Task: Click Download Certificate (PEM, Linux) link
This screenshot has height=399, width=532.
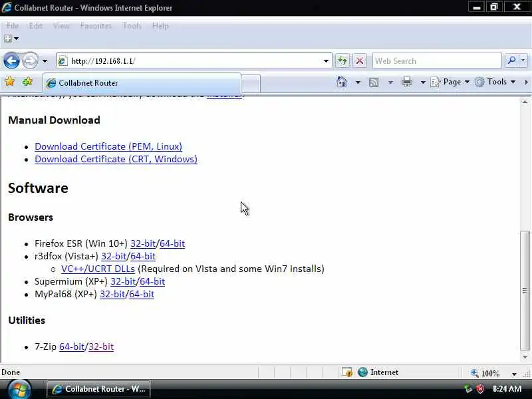Action: click(x=108, y=146)
